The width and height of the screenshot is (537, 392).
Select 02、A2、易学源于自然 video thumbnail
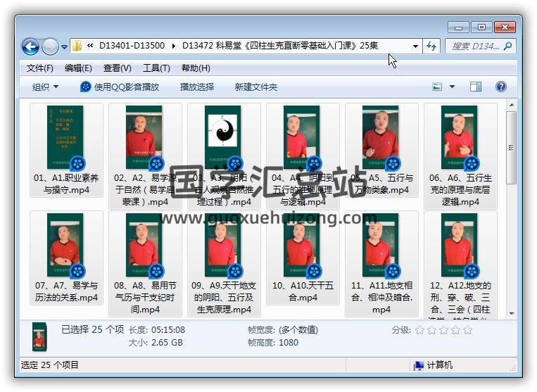(144, 137)
